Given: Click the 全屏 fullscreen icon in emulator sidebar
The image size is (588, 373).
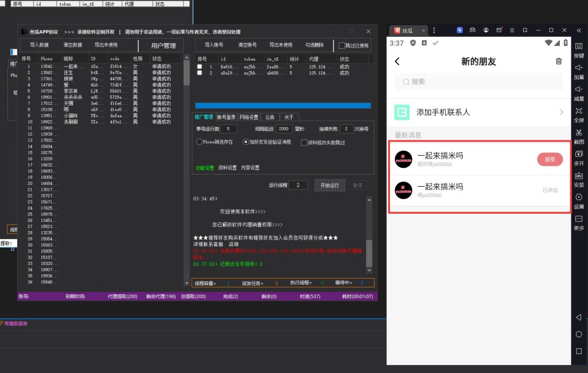Looking at the screenshot, I should pyautogui.click(x=579, y=111).
